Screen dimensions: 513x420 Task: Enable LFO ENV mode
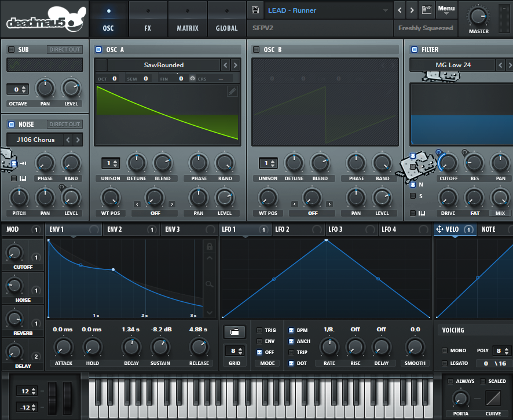point(259,341)
